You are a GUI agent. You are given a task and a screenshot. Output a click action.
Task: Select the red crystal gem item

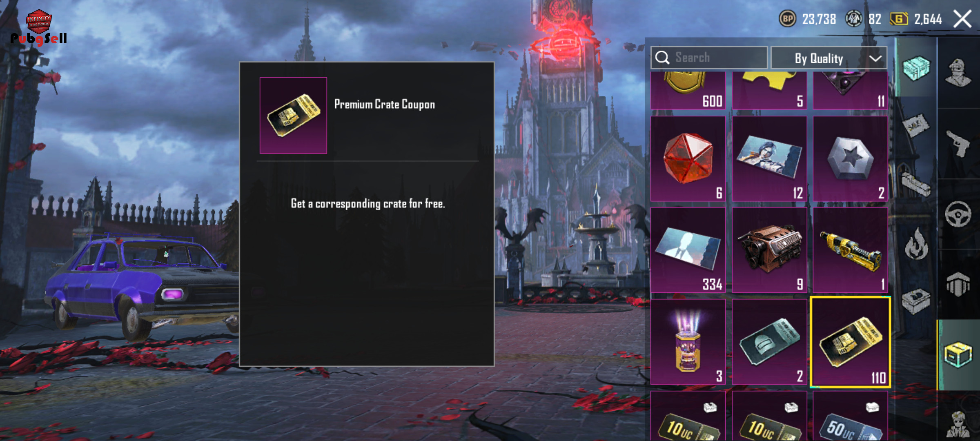tap(688, 159)
